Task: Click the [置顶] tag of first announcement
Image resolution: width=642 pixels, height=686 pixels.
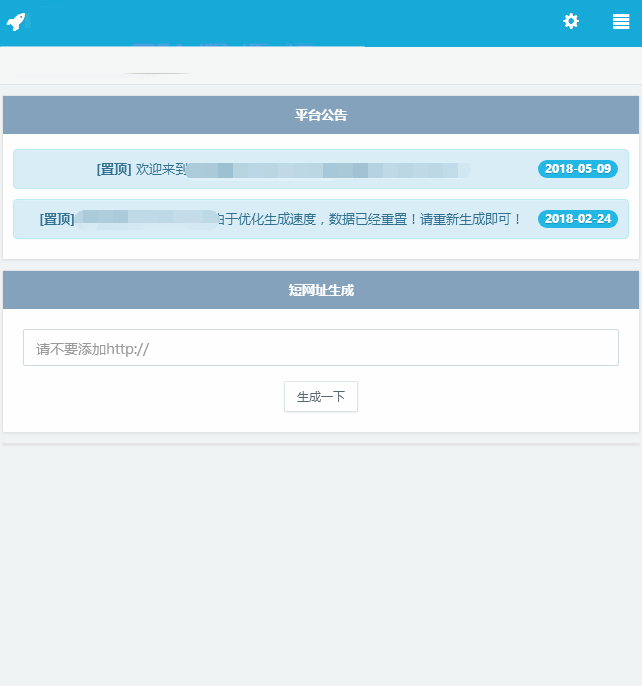Action: coord(114,169)
